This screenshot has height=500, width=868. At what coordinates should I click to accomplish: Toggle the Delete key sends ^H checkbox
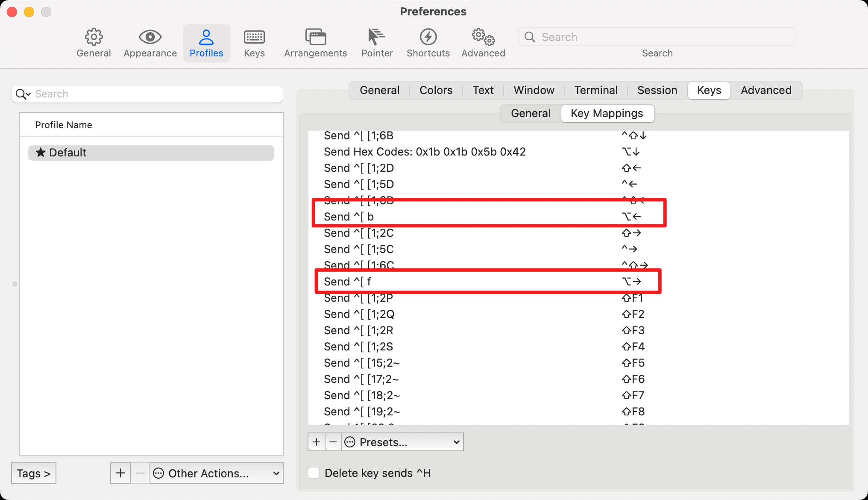pyautogui.click(x=314, y=473)
